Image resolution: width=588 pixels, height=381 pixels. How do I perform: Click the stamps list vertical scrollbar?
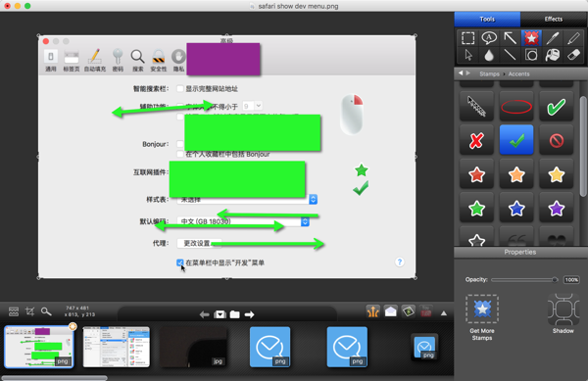[x=583, y=146]
